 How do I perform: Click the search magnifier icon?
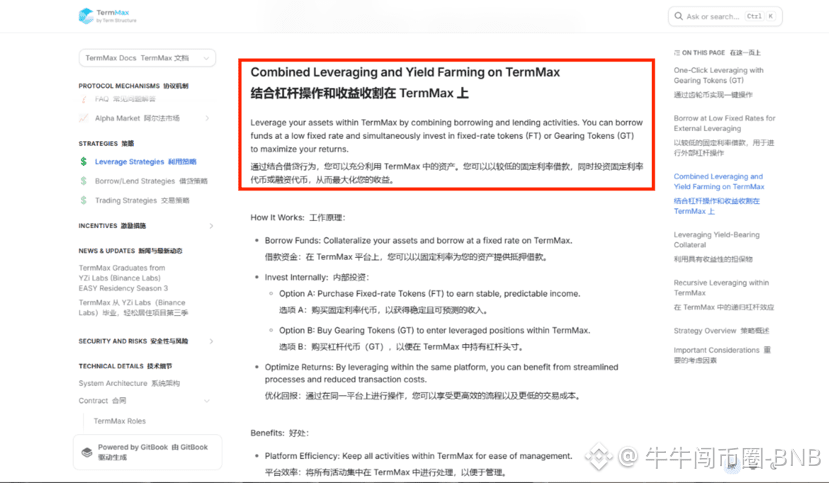click(678, 16)
